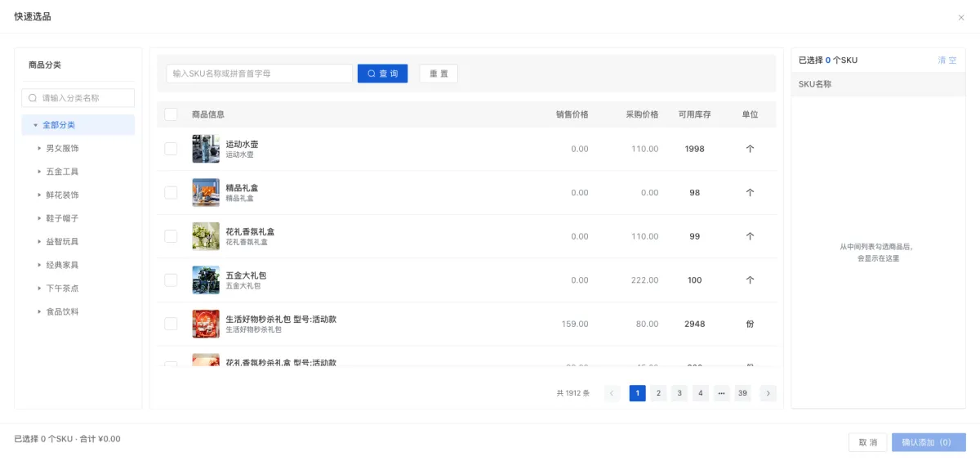Click the 采购价格 column header
This screenshot has width=980, height=461.
click(642, 114)
